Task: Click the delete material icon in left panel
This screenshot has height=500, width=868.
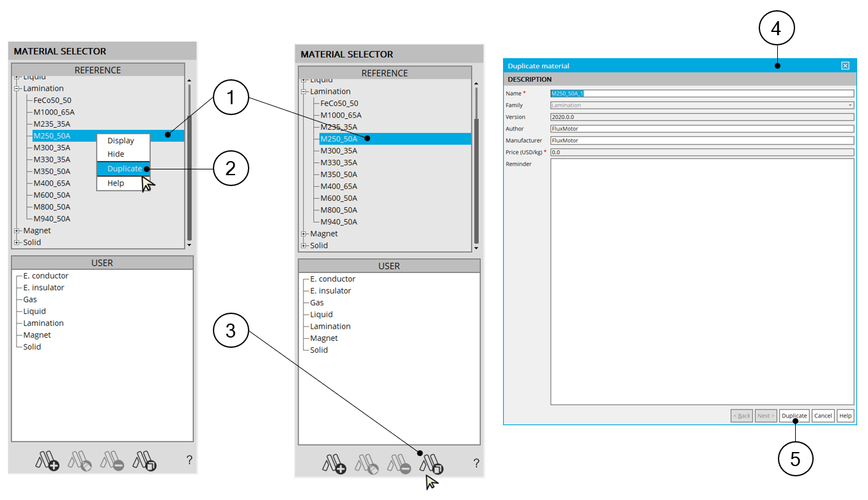Action: (x=112, y=460)
